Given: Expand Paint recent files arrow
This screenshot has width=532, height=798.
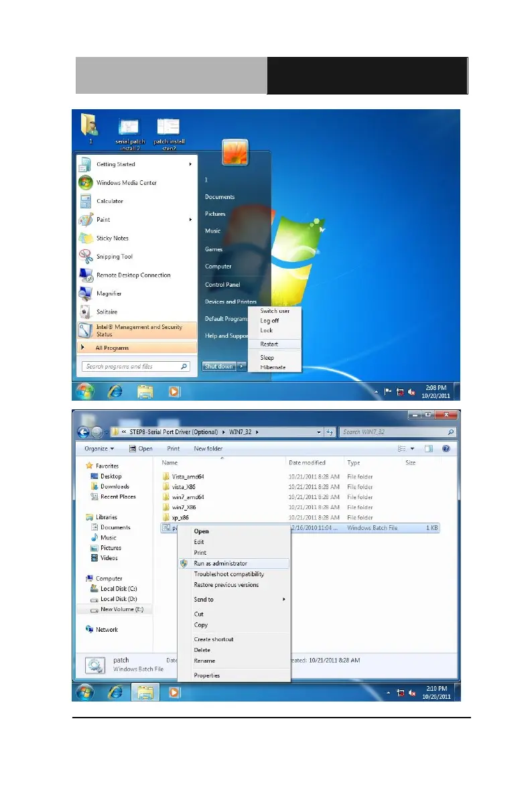Looking at the screenshot, I should pos(190,219).
